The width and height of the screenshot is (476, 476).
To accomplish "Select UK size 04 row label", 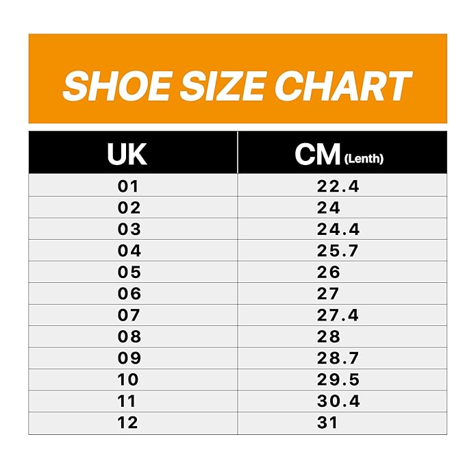I will click(129, 251).
